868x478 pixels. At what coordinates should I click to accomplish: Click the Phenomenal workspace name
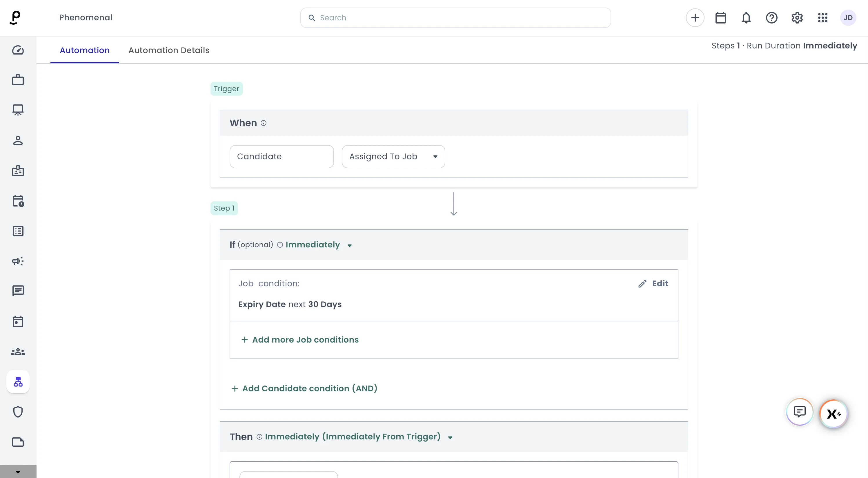pyautogui.click(x=86, y=17)
